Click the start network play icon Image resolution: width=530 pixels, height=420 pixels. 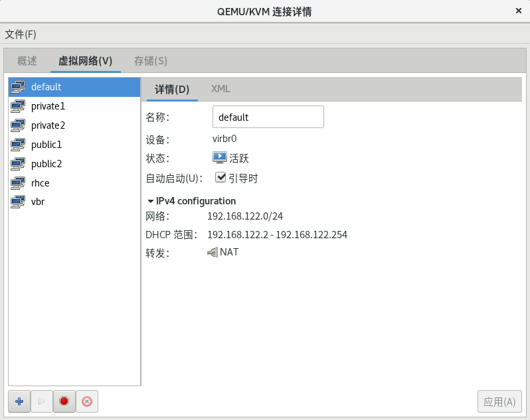(42, 401)
